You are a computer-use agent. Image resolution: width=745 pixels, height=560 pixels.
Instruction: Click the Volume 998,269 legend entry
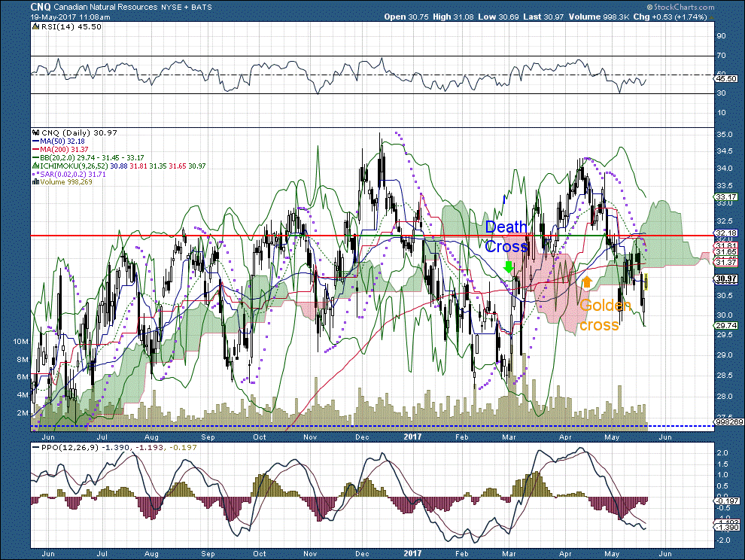click(x=66, y=183)
